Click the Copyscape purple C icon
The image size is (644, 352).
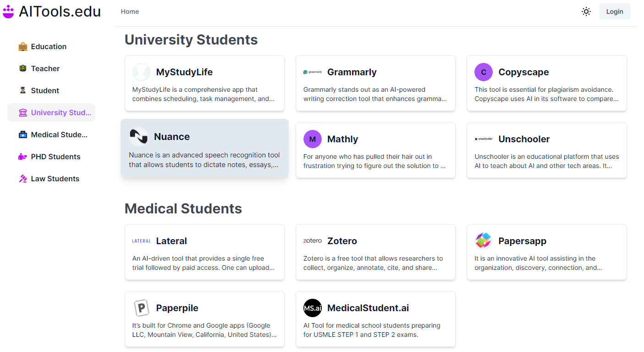pos(484,72)
